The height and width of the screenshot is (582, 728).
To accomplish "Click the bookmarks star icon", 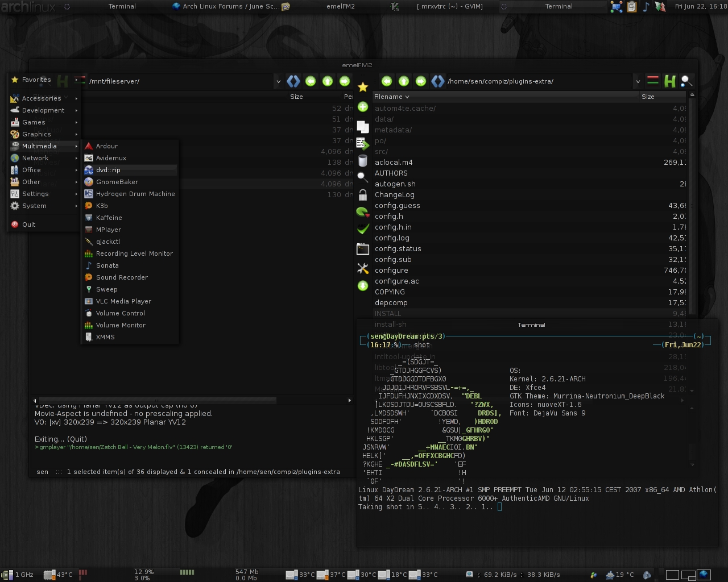I will (363, 87).
